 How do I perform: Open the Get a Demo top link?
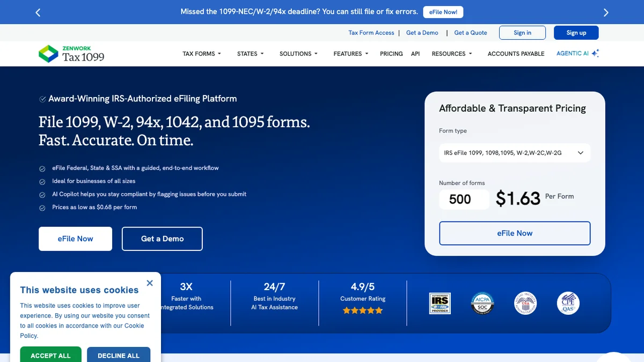click(422, 33)
